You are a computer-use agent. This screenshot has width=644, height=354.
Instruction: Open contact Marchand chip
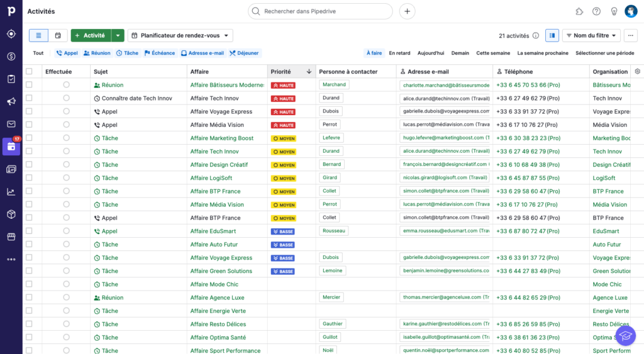[334, 85]
